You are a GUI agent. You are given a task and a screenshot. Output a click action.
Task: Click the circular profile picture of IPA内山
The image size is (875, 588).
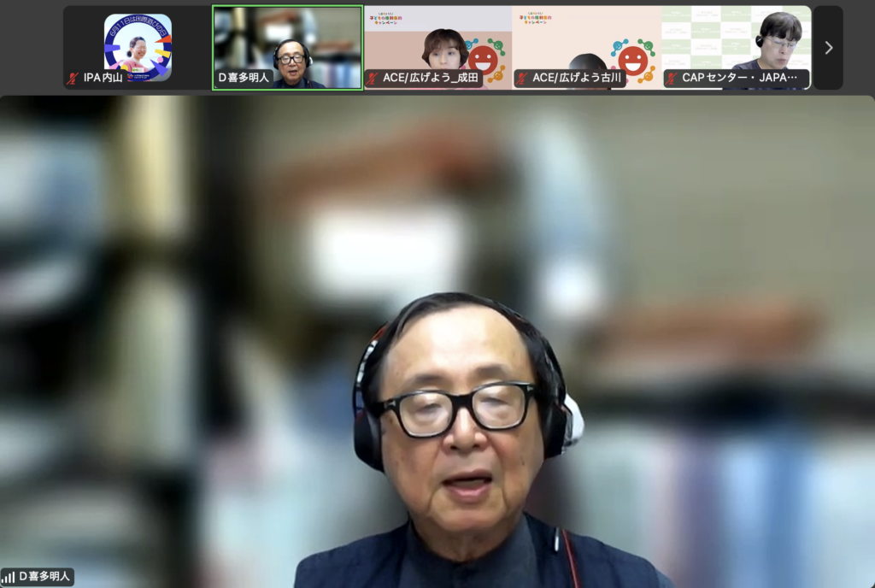(138, 47)
